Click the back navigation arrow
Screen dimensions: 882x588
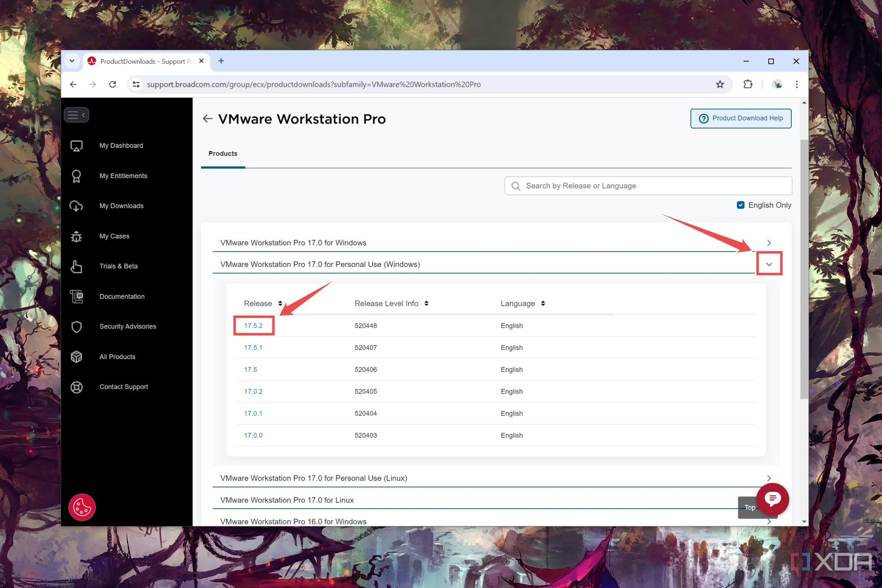(x=72, y=84)
